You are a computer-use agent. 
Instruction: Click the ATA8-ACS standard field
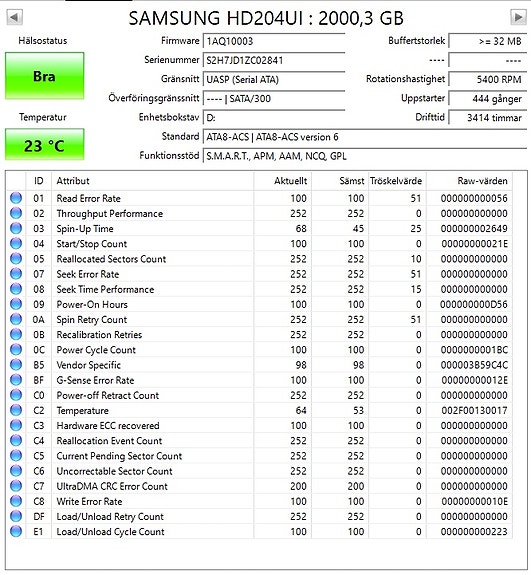point(365,137)
